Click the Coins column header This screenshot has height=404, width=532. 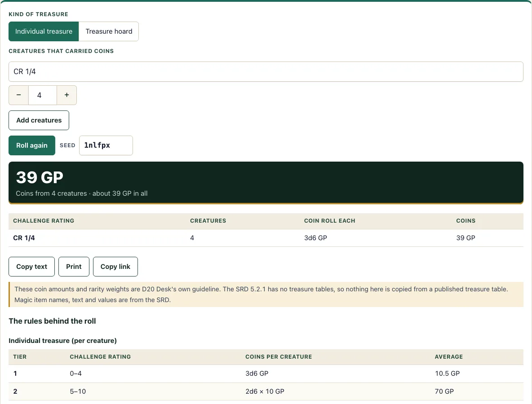[466, 221]
